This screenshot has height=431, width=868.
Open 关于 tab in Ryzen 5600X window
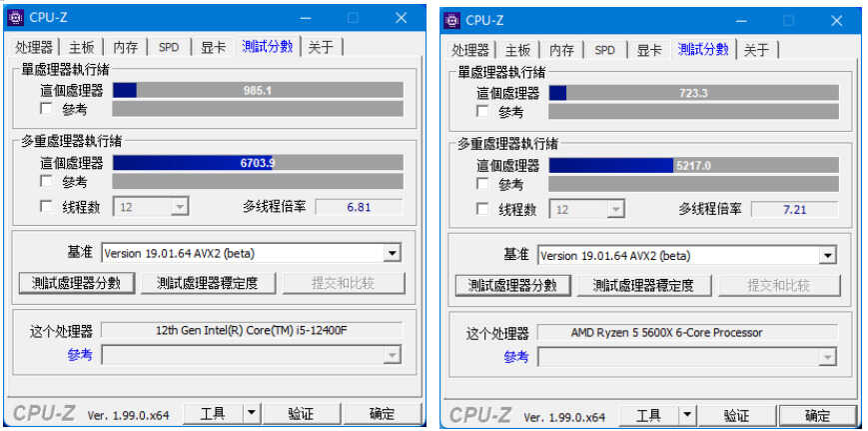(x=757, y=50)
